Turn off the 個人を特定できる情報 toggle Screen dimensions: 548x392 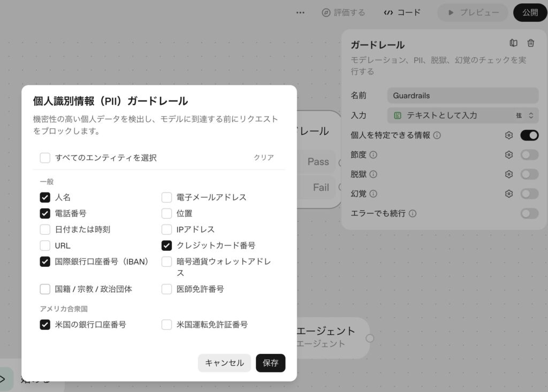tap(529, 135)
